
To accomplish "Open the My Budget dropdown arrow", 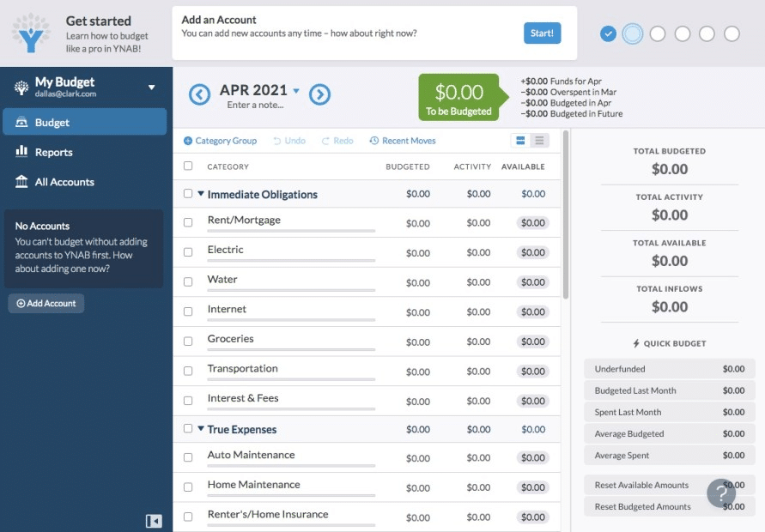I will (152, 88).
